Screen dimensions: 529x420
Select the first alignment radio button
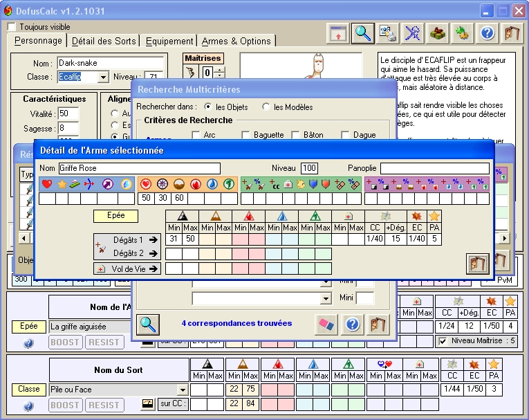point(115,113)
